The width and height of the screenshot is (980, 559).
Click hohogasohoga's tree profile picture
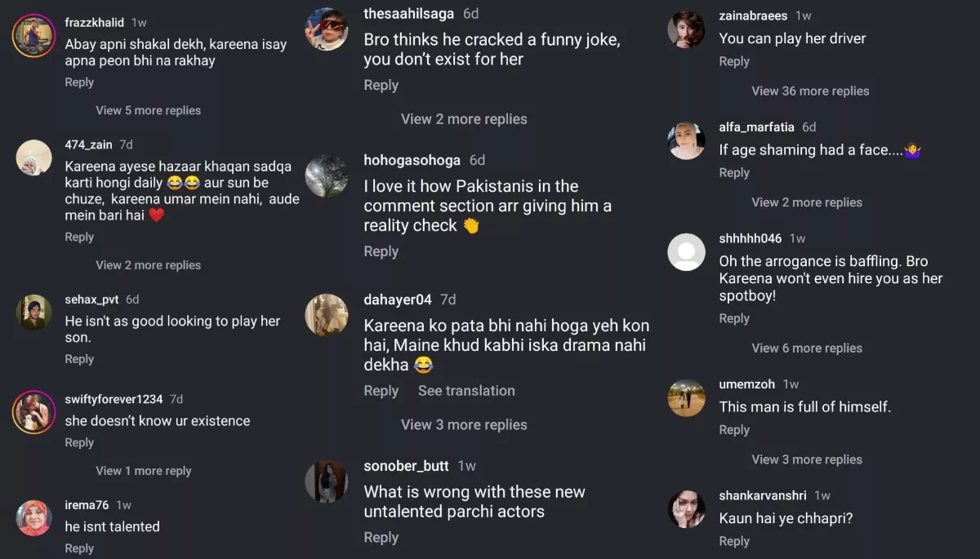point(327,175)
